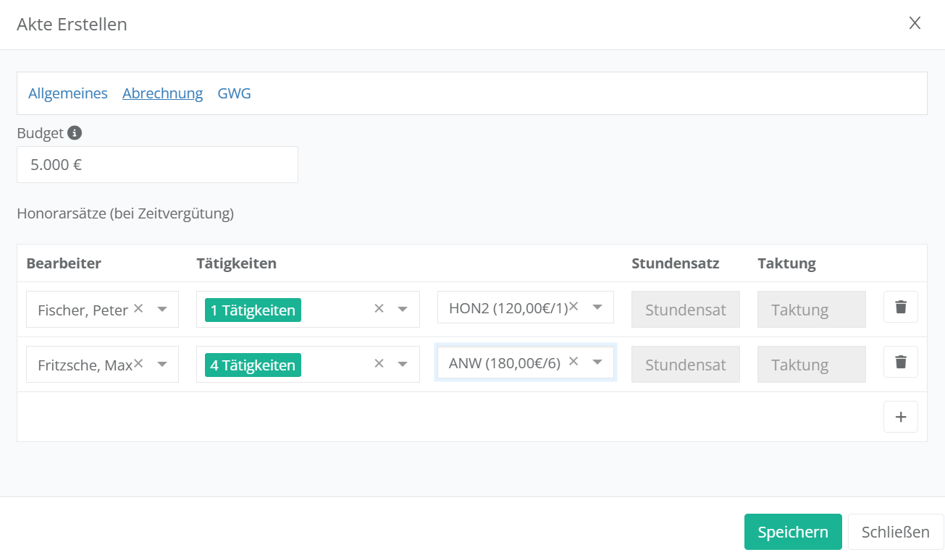Click the Budget info icon
The height and width of the screenshot is (560, 945).
coord(75,133)
